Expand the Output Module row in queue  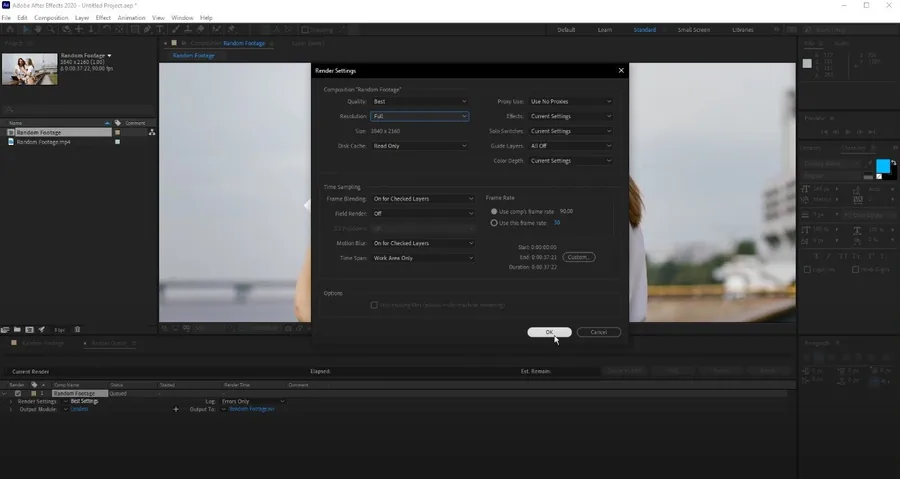[10, 410]
